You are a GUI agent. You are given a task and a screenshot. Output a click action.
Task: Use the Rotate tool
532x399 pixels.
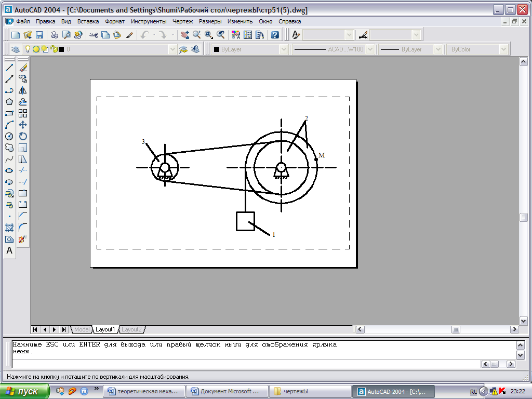23,136
